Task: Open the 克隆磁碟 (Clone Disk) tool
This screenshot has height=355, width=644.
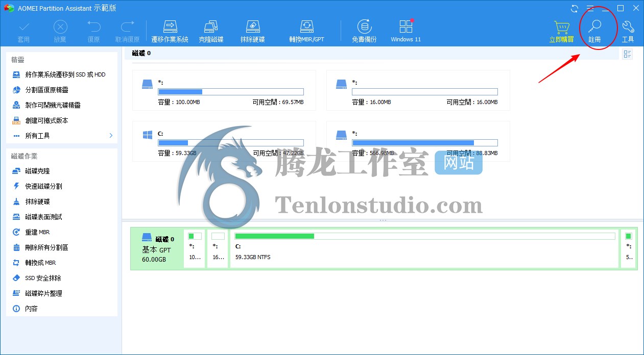Action: click(x=211, y=32)
